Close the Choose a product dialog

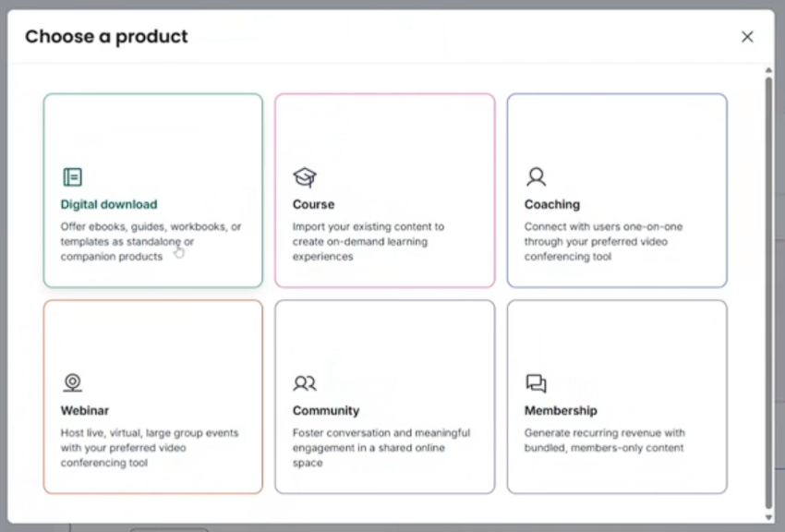click(747, 37)
